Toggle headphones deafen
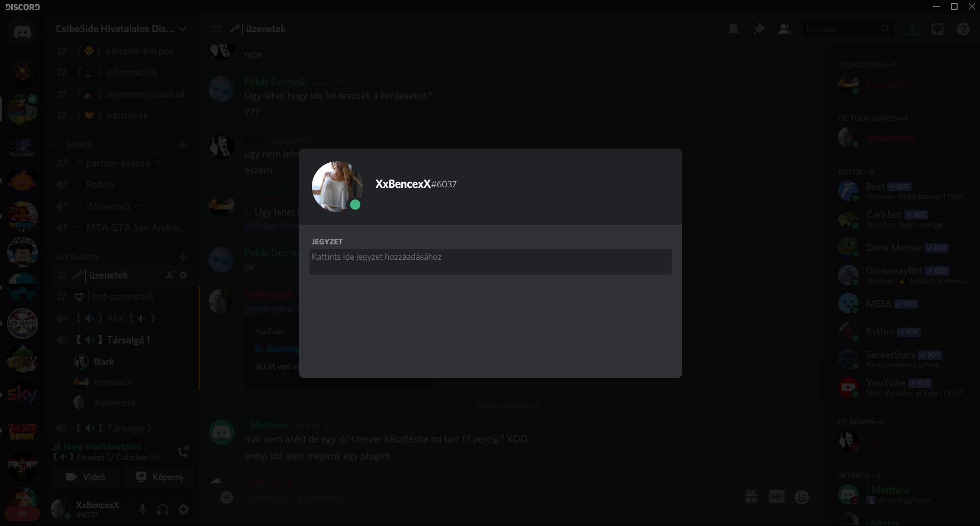This screenshot has width=980, height=526. [x=163, y=509]
